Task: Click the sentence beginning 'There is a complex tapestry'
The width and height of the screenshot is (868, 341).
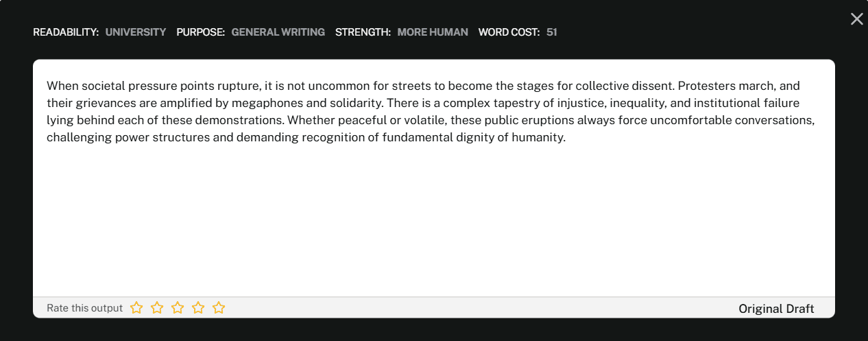Action: [548, 104]
